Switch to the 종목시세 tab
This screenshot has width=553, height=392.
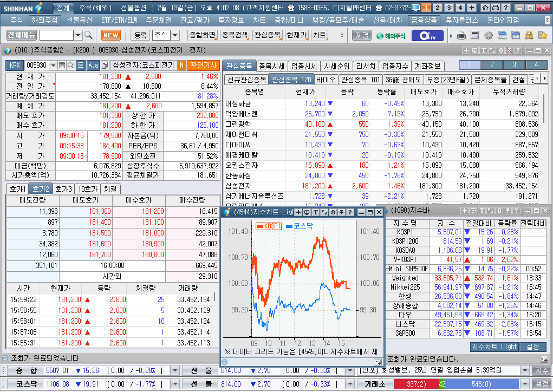click(x=271, y=66)
